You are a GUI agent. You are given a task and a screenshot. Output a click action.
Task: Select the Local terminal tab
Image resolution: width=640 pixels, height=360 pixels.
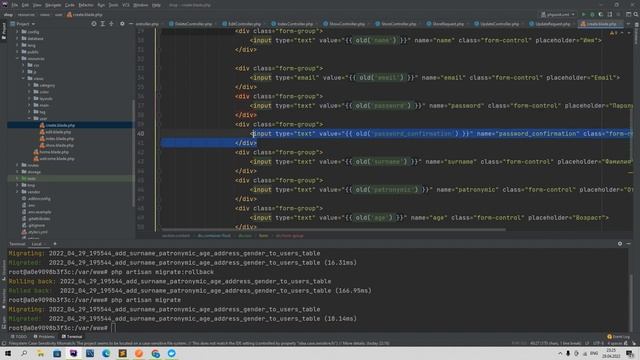tap(37, 244)
